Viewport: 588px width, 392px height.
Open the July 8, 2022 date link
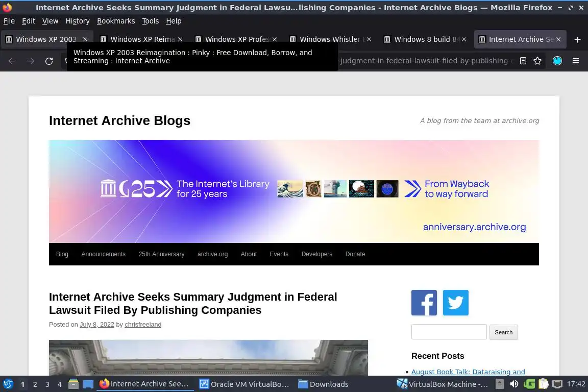click(97, 325)
